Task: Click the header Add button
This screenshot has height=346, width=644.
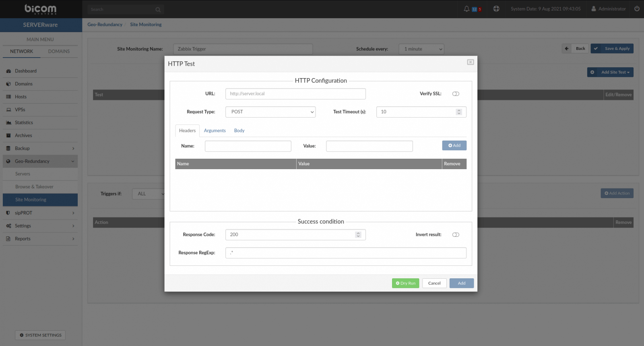Action: (x=454, y=146)
